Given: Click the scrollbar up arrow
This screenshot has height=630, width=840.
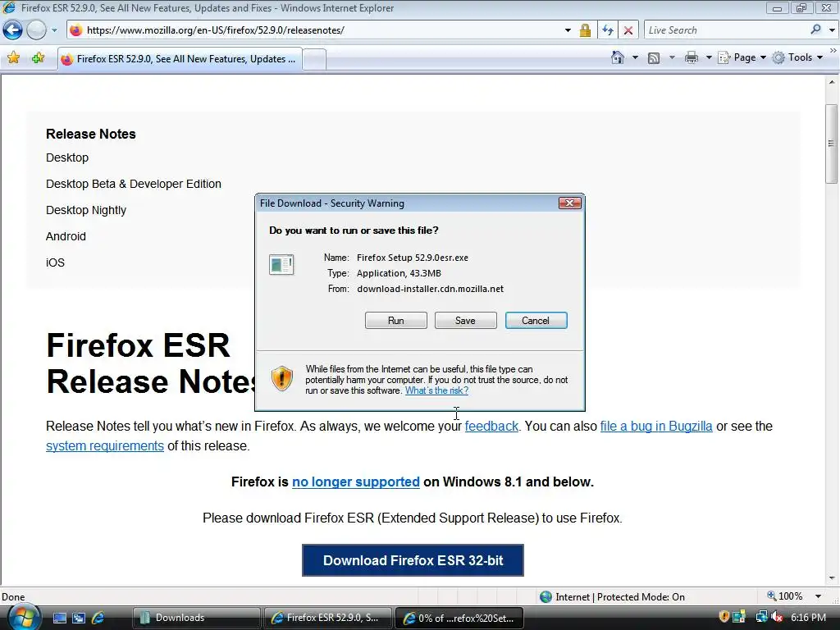Looking at the screenshot, I should click(x=832, y=82).
